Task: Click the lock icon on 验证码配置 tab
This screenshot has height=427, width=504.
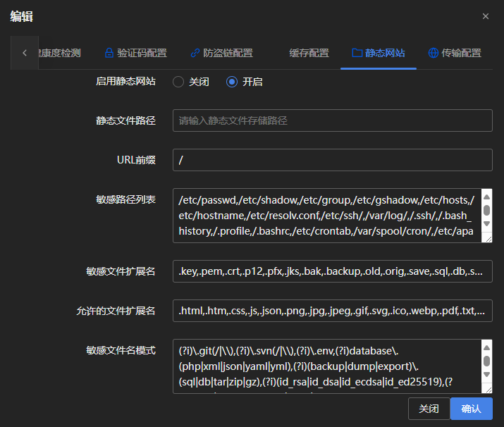Action: [x=109, y=53]
